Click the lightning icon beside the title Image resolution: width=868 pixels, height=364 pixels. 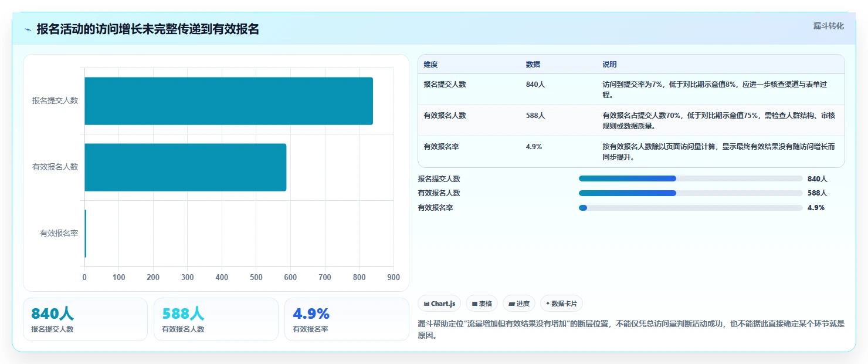28,29
